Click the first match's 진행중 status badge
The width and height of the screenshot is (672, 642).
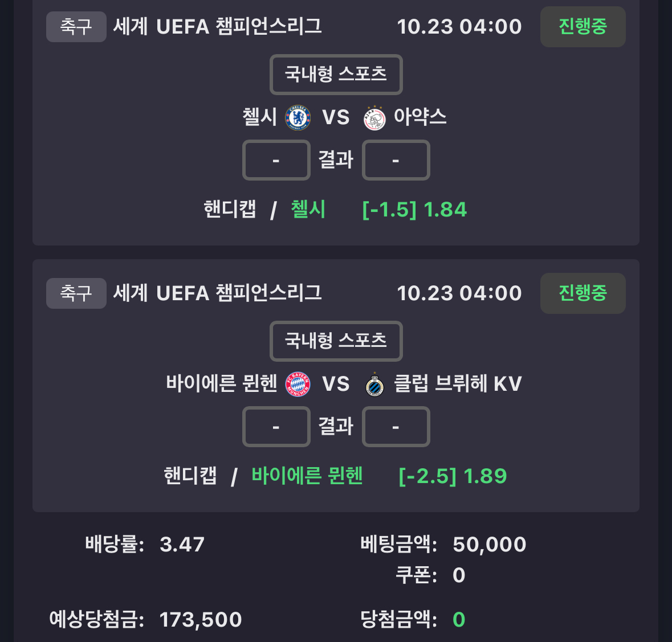[583, 27]
